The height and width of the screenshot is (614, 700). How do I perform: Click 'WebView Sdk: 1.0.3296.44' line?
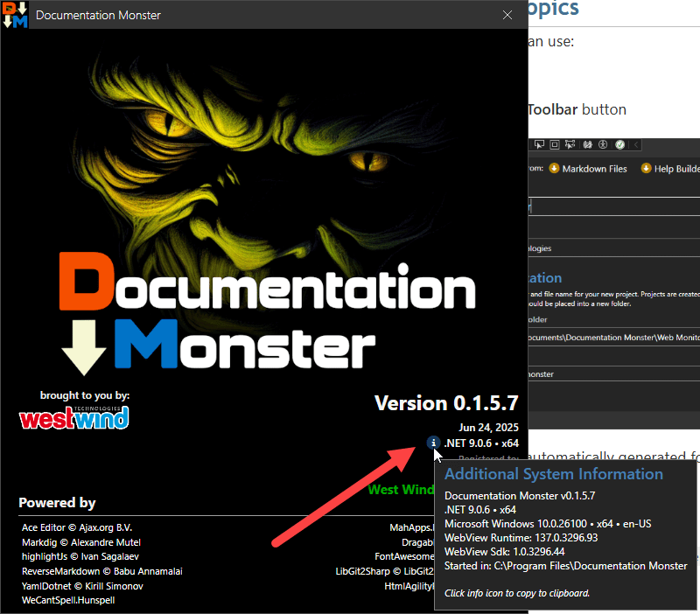(505, 552)
